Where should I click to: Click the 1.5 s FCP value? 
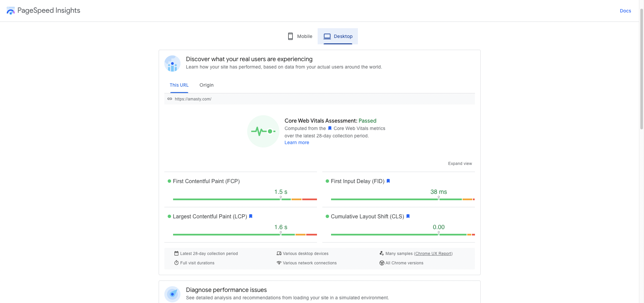coord(281,192)
